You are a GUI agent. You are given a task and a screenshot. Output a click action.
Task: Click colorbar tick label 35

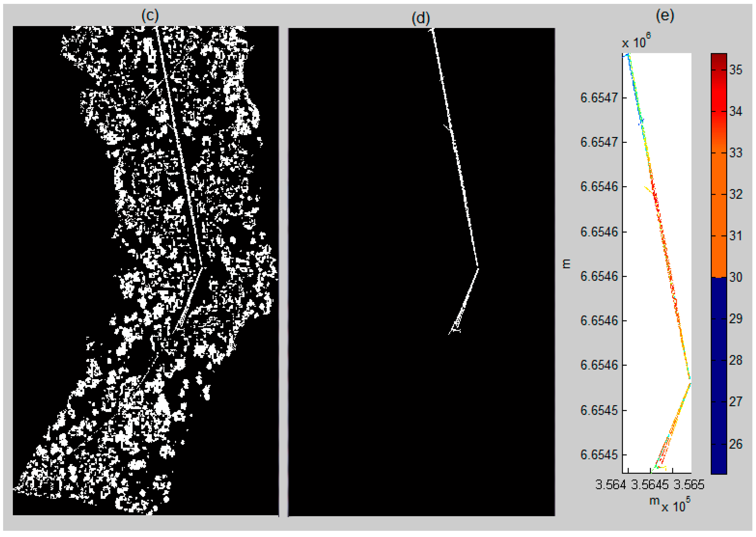(x=736, y=70)
